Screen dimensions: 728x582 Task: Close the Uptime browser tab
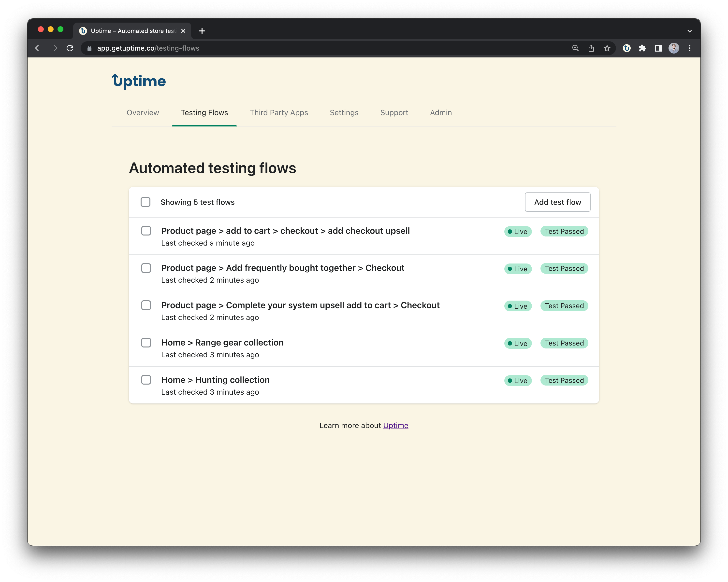183,31
